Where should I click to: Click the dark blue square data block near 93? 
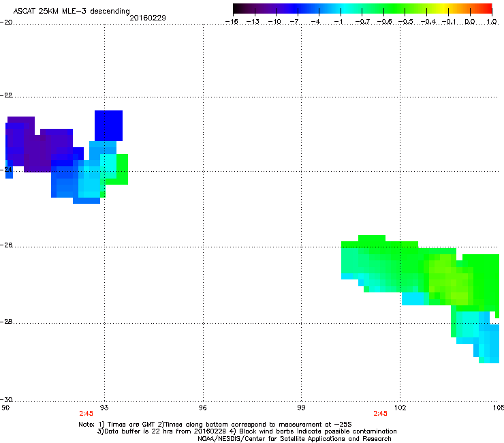109,126
